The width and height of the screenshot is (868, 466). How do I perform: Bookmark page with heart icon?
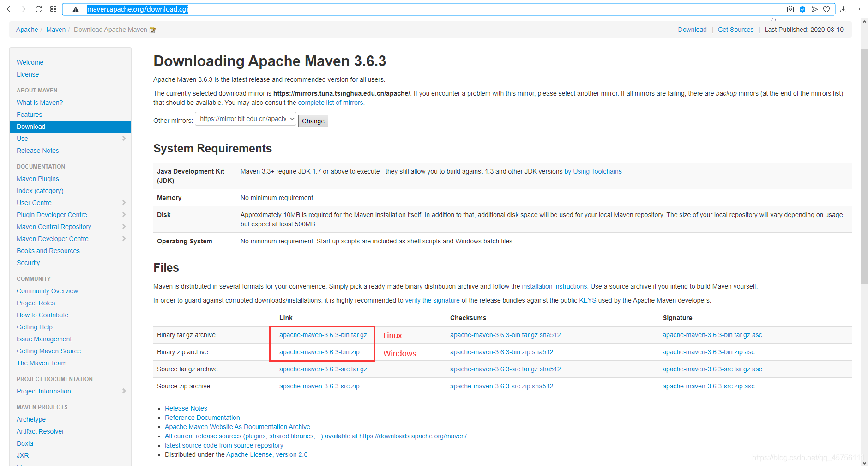point(826,9)
